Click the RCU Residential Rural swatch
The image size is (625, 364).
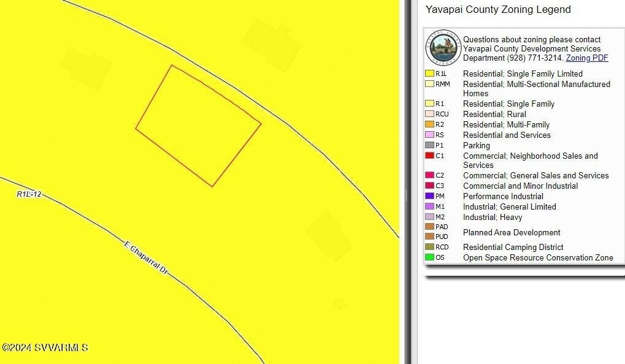coord(429,114)
